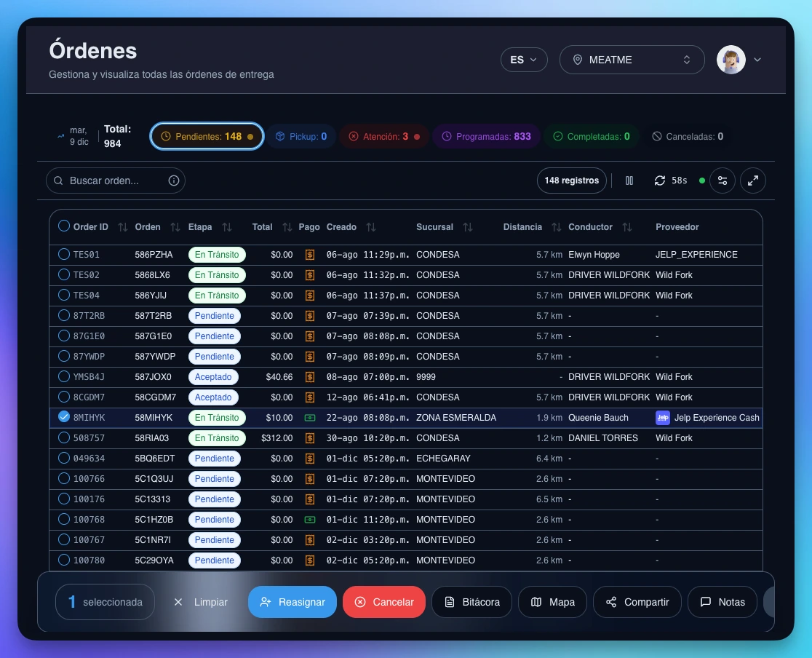Click the green live status dot
This screenshot has height=658, width=812.
(702, 181)
